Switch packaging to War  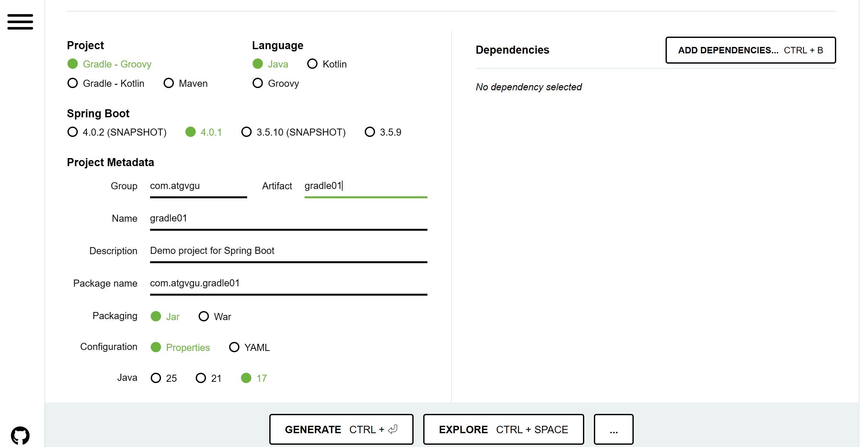pos(203,317)
